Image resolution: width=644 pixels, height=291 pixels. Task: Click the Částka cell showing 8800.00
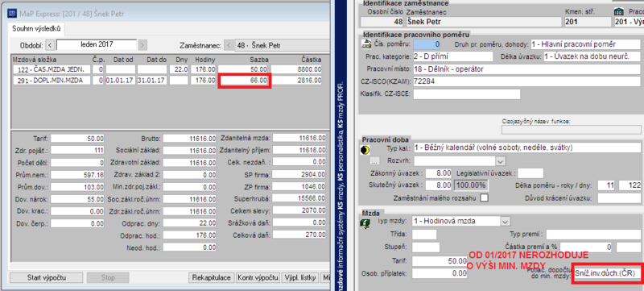[296, 69]
